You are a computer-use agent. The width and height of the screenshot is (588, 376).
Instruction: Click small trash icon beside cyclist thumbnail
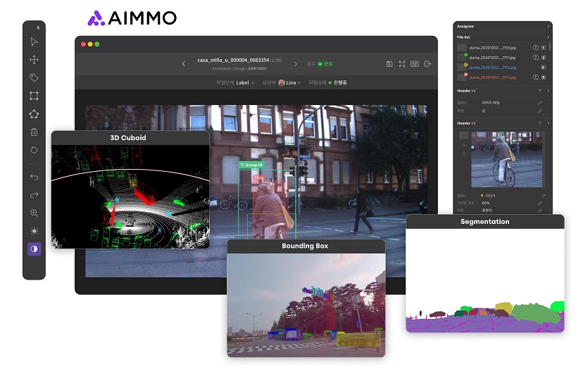[x=464, y=153]
